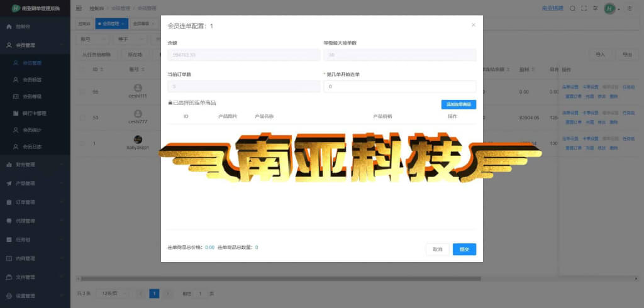
Task: Open layout settings sliders icon in header
Action: point(595,8)
